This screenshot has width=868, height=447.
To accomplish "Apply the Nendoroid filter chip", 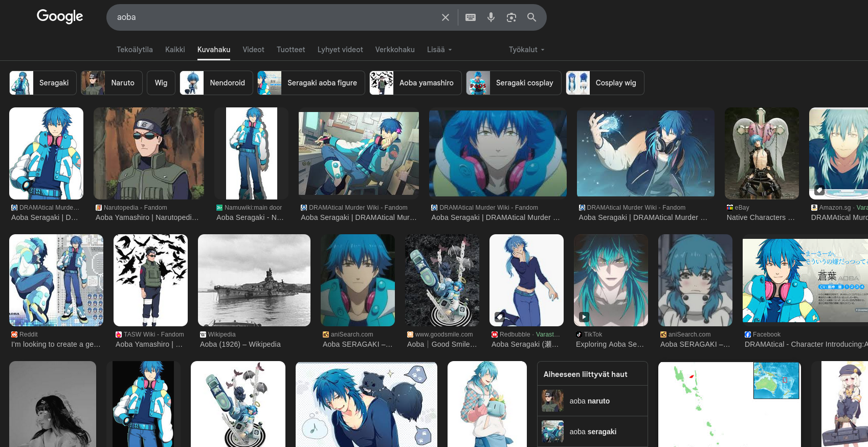I will click(216, 83).
